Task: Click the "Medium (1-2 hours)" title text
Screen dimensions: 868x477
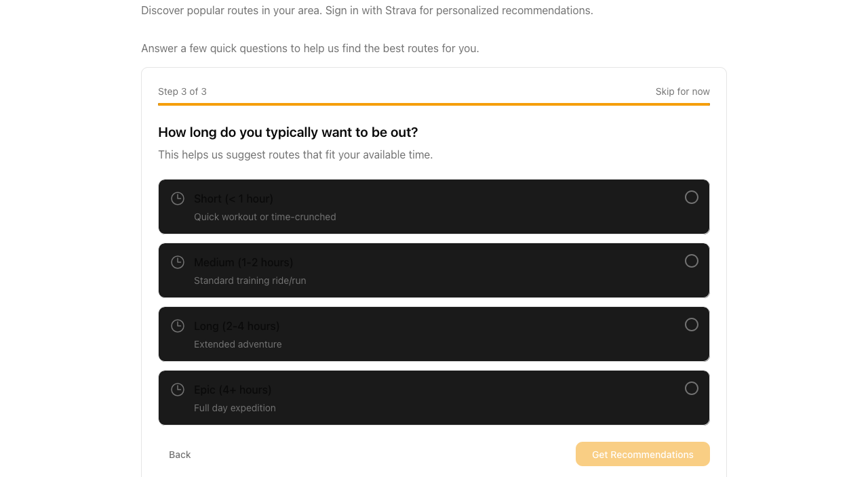Action: tap(243, 262)
